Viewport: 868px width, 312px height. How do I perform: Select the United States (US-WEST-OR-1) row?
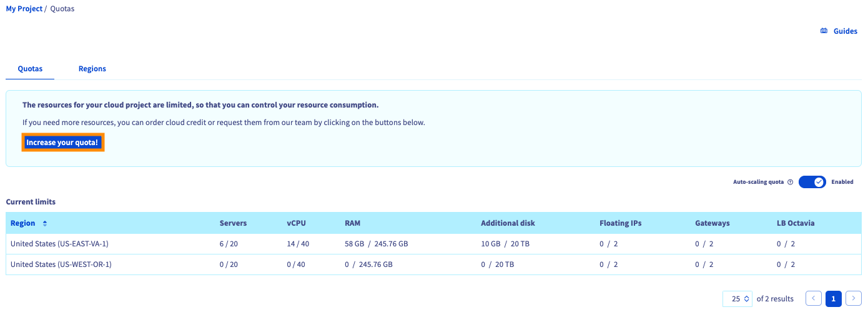434,264
